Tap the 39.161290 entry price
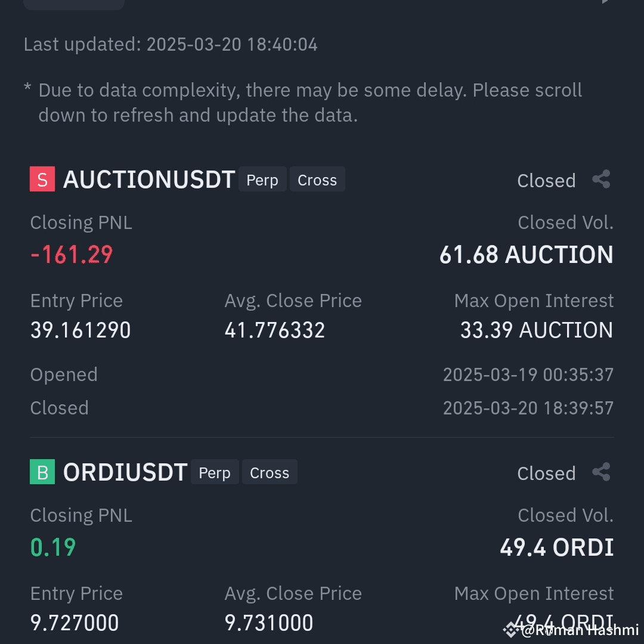Screen dimensions: 644x644 pyautogui.click(x=80, y=330)
